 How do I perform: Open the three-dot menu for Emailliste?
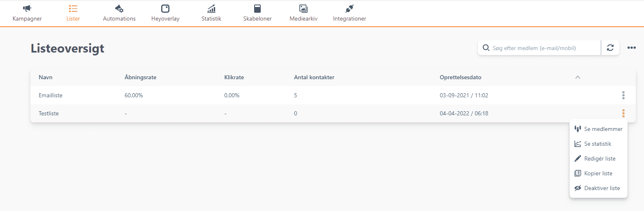click(x=623, y=96)
